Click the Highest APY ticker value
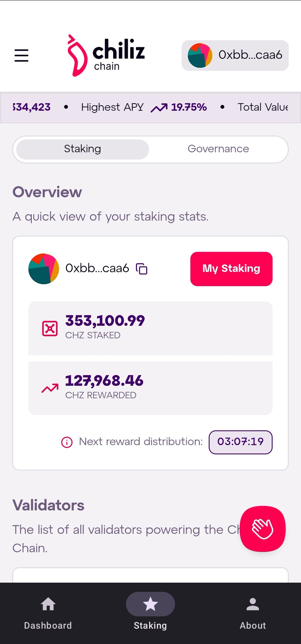This screenshot has width=301, height=644. click(x=189, y=107)
